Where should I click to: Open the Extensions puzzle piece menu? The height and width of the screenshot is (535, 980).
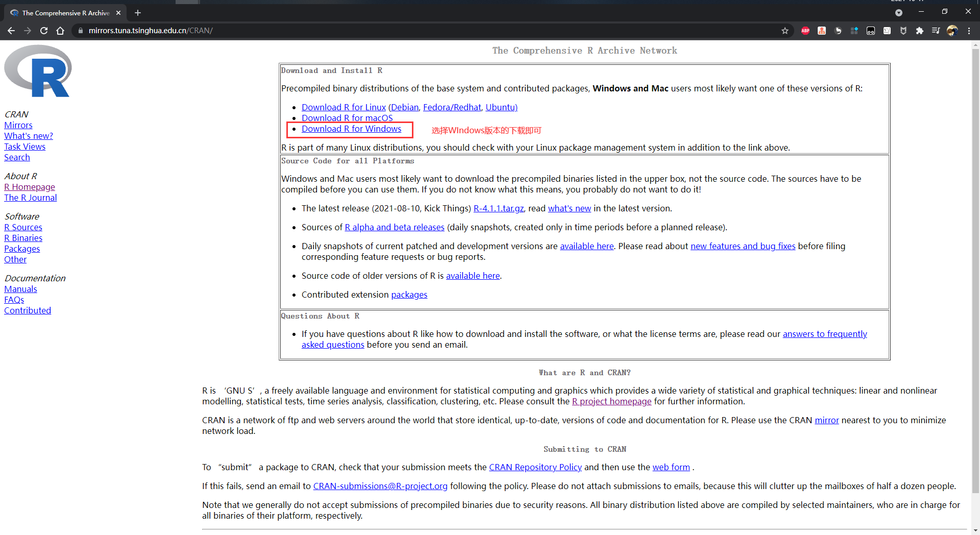(x=920, y=31)
